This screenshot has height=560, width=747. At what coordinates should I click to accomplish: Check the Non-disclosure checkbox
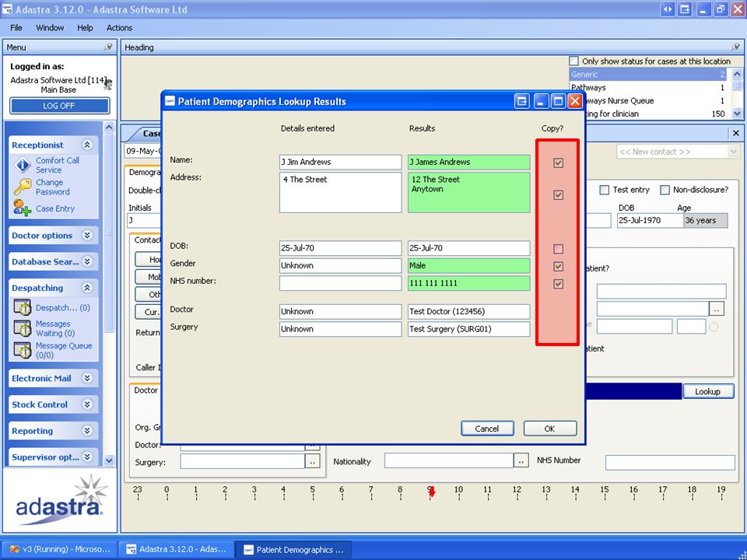pos(665,190)
